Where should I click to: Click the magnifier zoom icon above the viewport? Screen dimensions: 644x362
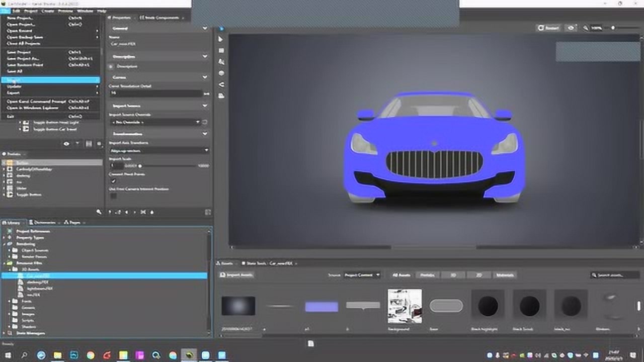(585, 28)
